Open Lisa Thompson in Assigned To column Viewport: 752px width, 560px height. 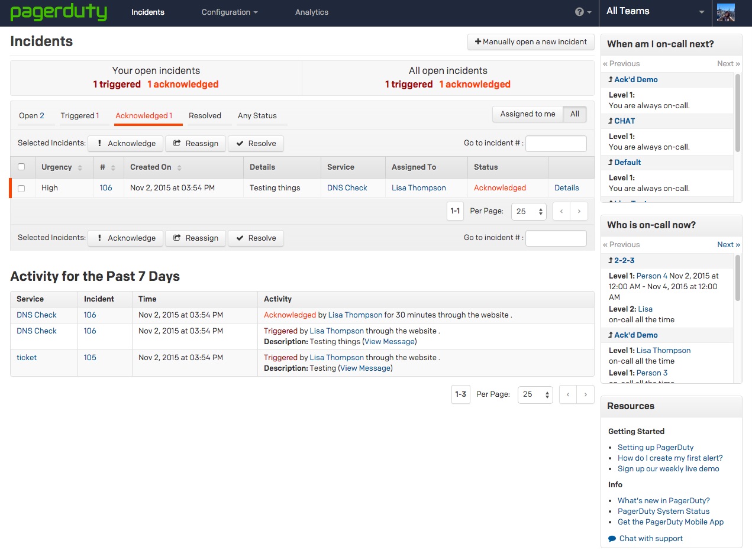[419, 188]
